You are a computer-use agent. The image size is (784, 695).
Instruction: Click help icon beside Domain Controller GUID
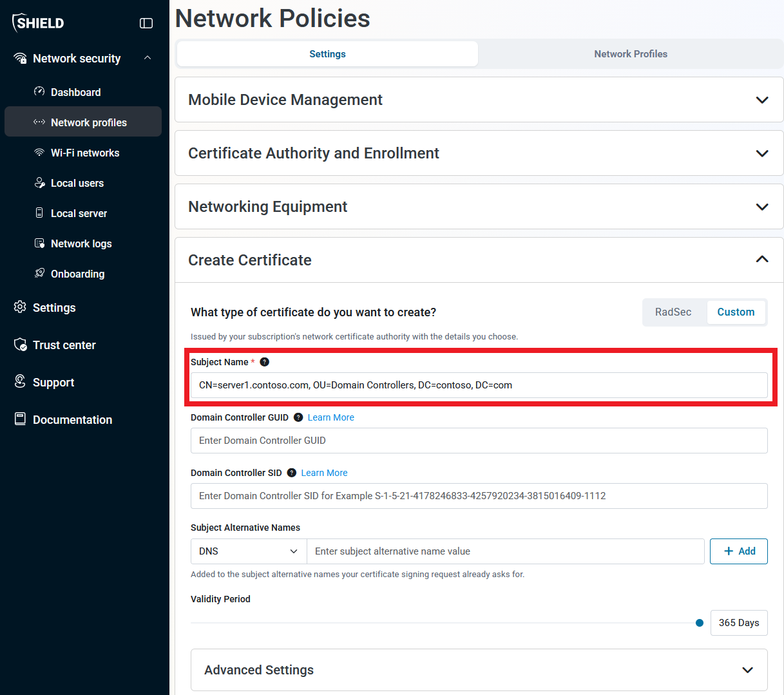click(x=298, y=417)
